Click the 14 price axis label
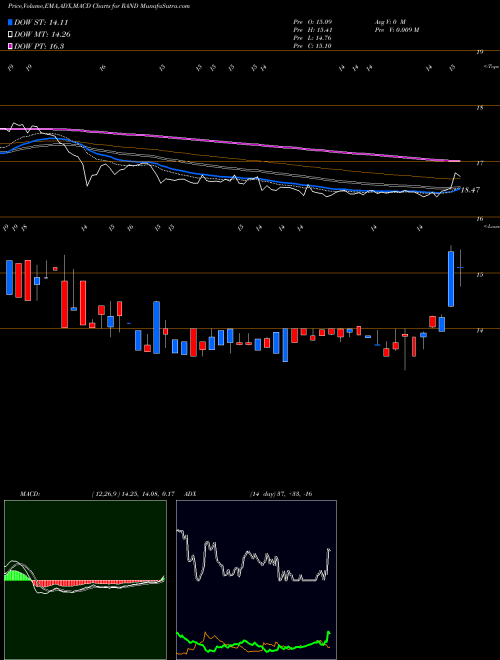Screen dimensions: 500x660 point(479,331)
